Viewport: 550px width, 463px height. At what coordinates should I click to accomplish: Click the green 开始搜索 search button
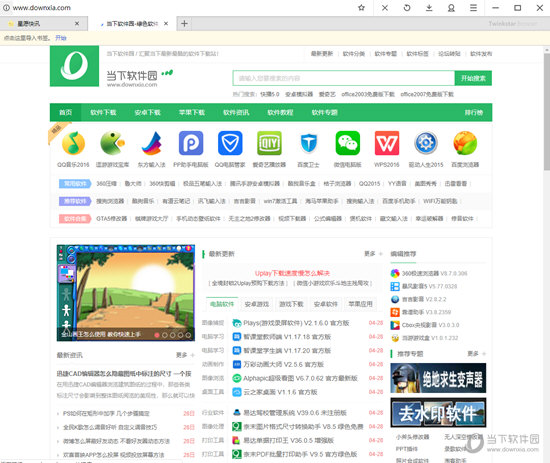pyautogui.click(x=473, y=78)
